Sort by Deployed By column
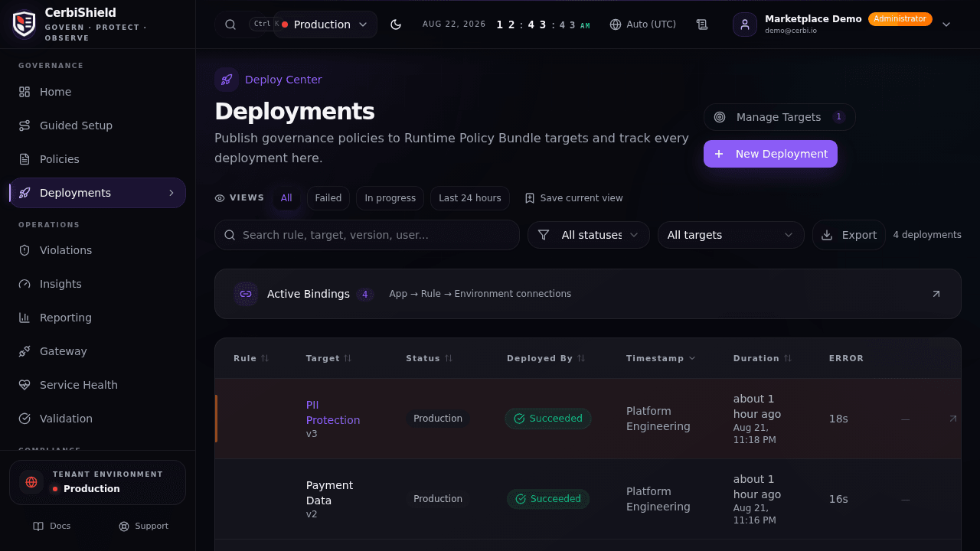The width and height of the screenshot is (980, 551). 546,358
